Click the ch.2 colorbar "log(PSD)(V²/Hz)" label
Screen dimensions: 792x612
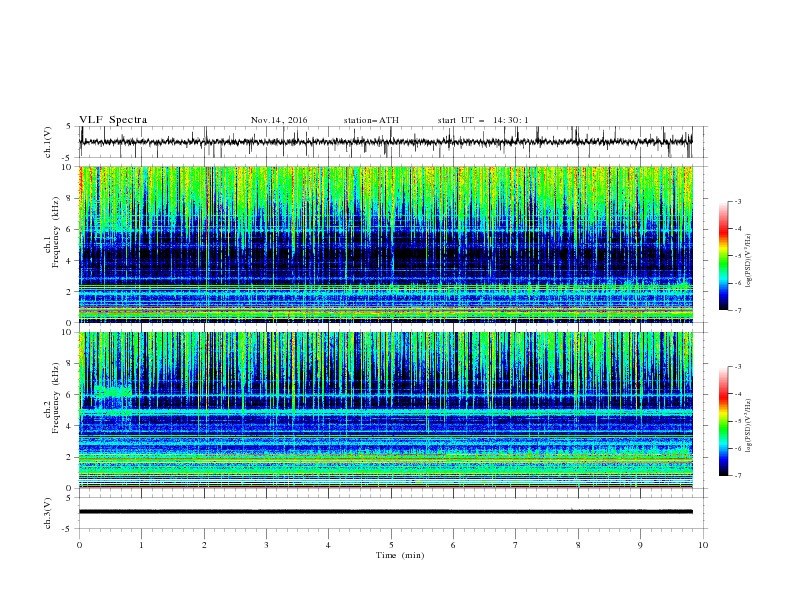tap(749, 425)
